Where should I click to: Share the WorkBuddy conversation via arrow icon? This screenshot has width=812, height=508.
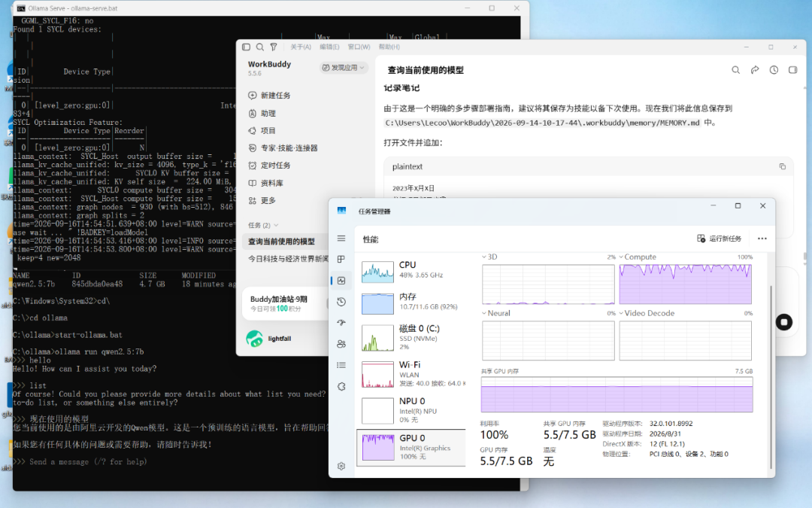[755, 70]
